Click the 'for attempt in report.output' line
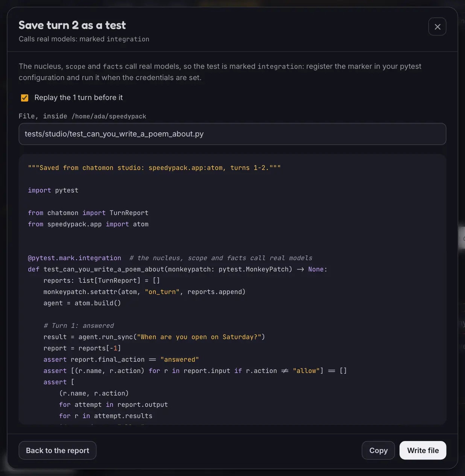465x476 pixels. (113, 405)
